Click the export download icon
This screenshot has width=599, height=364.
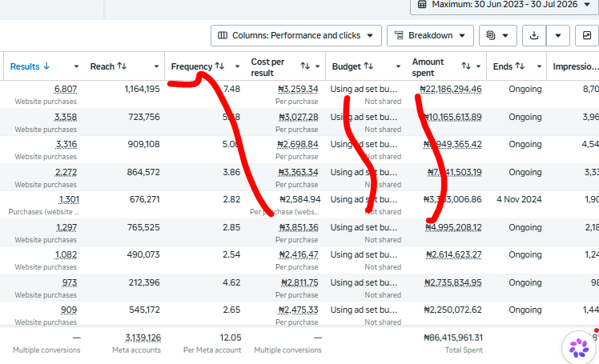tap(534, 35)
